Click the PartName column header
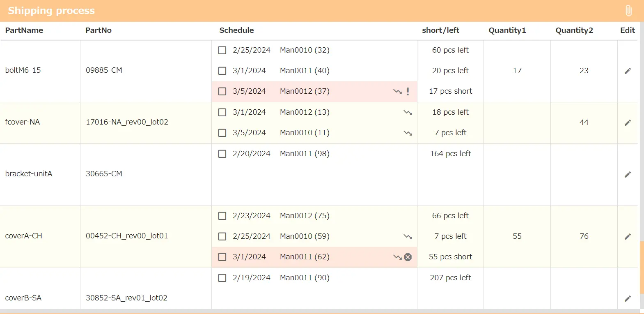This screenshot has height=314, width=644. click(24, 30)
